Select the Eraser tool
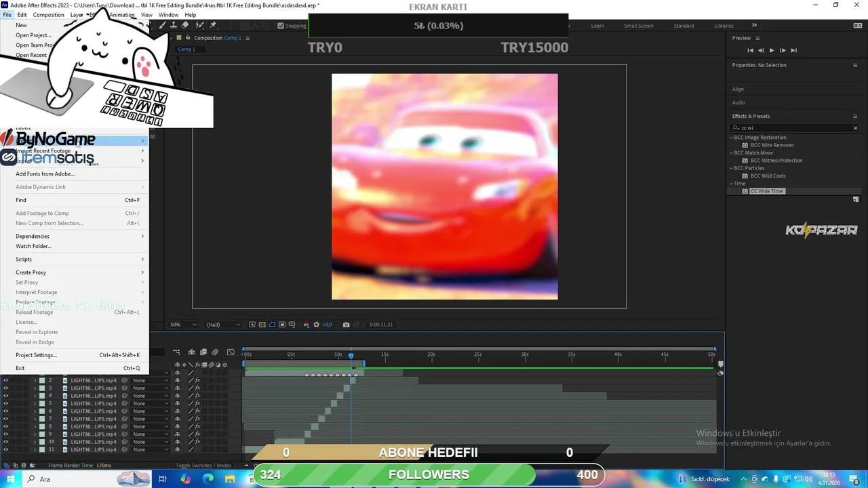This screenshot has width=868, height=488. pyautogui.click(x=185, y=26)
